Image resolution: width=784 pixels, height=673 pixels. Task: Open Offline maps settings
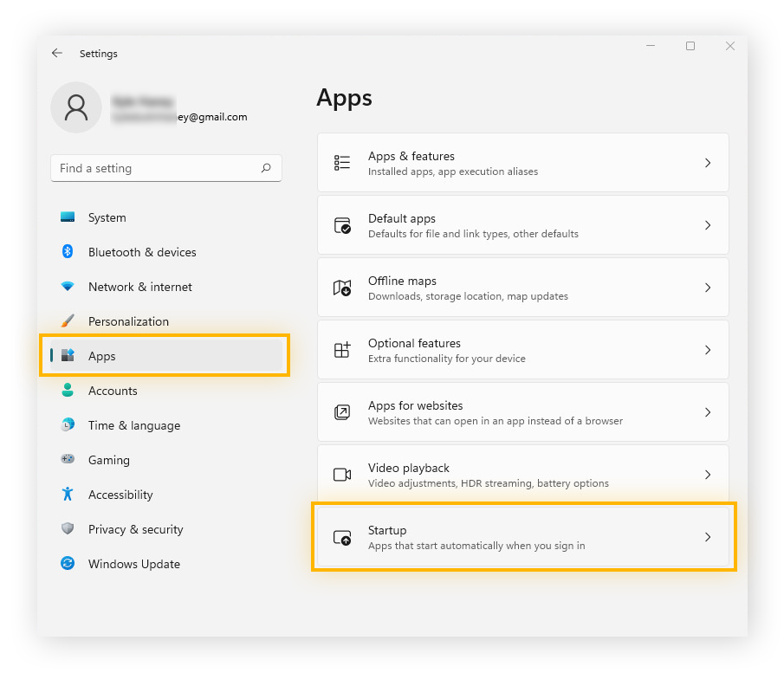coord(523,288)
